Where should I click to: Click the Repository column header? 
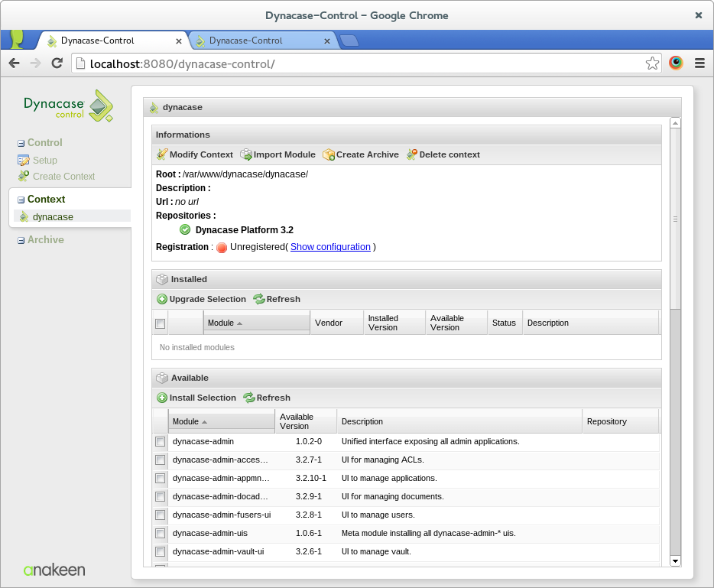coord(620,421)
